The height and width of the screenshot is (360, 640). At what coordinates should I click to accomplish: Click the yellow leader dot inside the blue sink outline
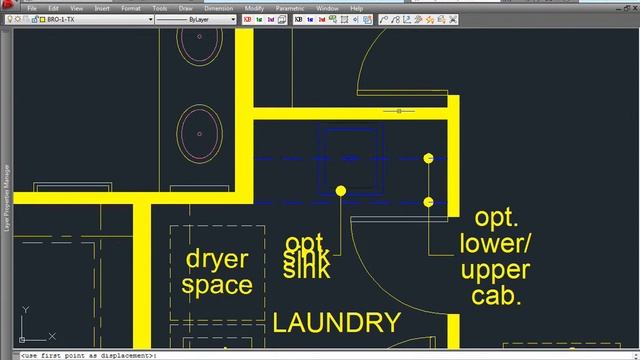341,191
